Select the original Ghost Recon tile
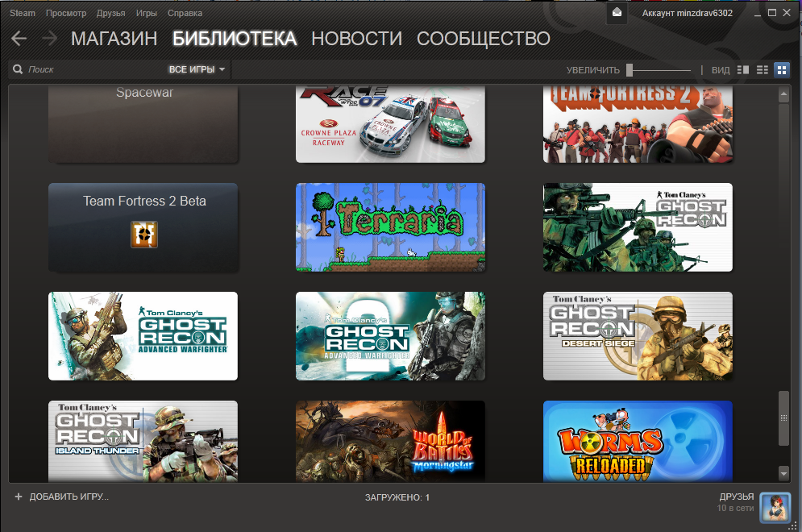 pos(638,227)
